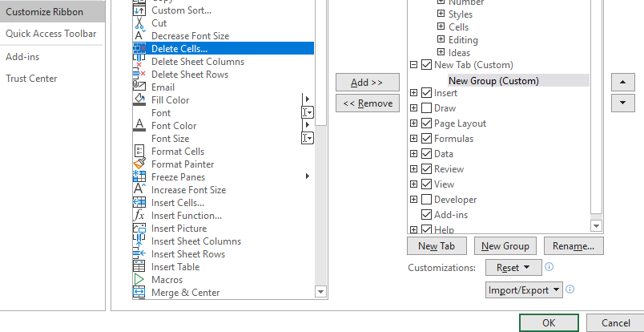Click the commands list scroll-down arrow
Image resolution: width=644 pixels, height=332 pixels.
tap(320, 293)
